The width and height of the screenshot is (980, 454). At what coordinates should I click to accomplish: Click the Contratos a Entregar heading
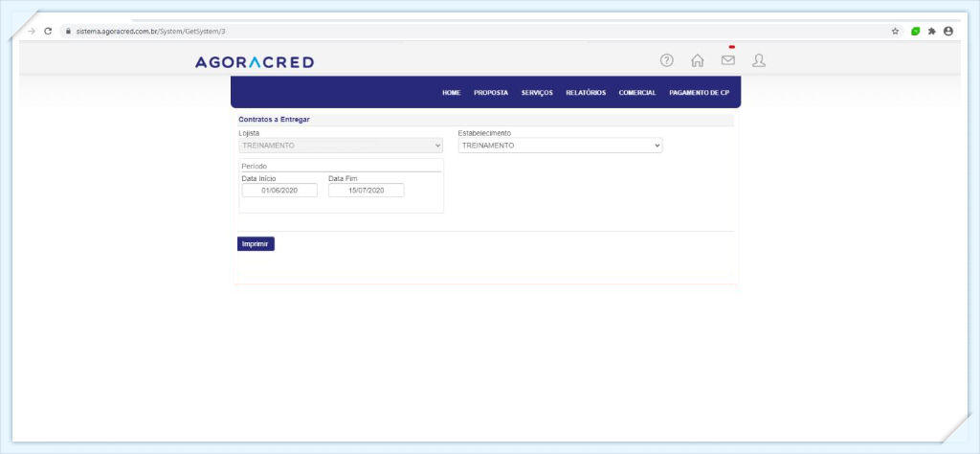274,119
